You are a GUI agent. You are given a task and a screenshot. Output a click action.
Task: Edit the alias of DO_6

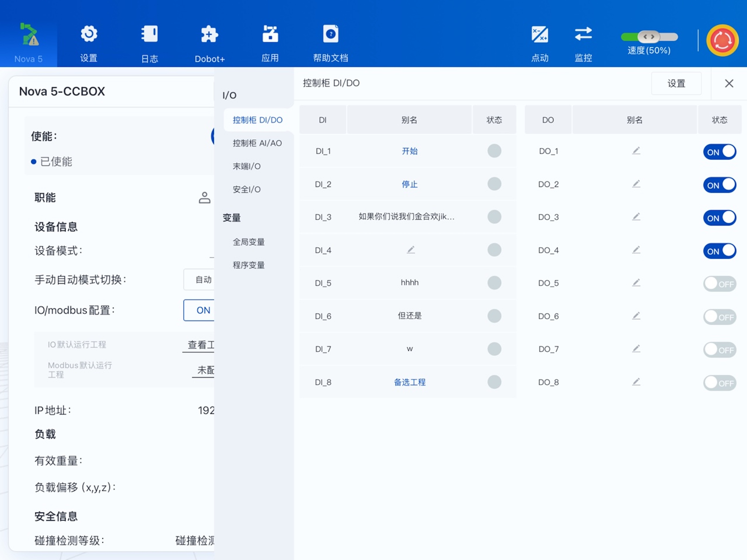(636, 316)
